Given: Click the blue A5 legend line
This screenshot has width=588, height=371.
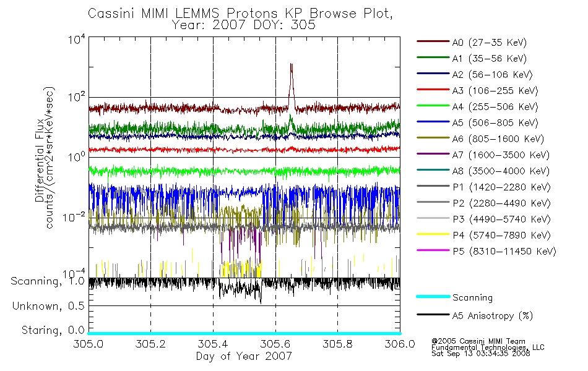Looking at the screenshot, I should coord(433,121).
